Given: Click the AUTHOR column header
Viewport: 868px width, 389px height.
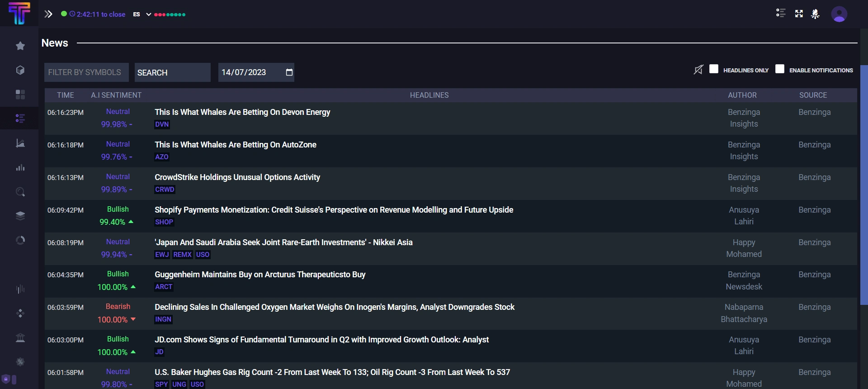Looking at the screenshot, I should tap(742, 95).
